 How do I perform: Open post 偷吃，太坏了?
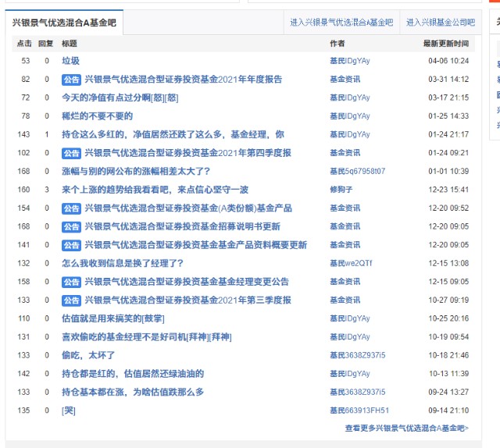[88, 355]
